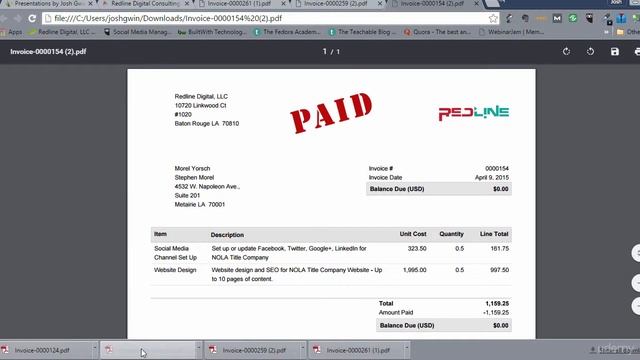640x360 pixels.
Task: Click the address bar URL field
Action: [x=269, y=18]
